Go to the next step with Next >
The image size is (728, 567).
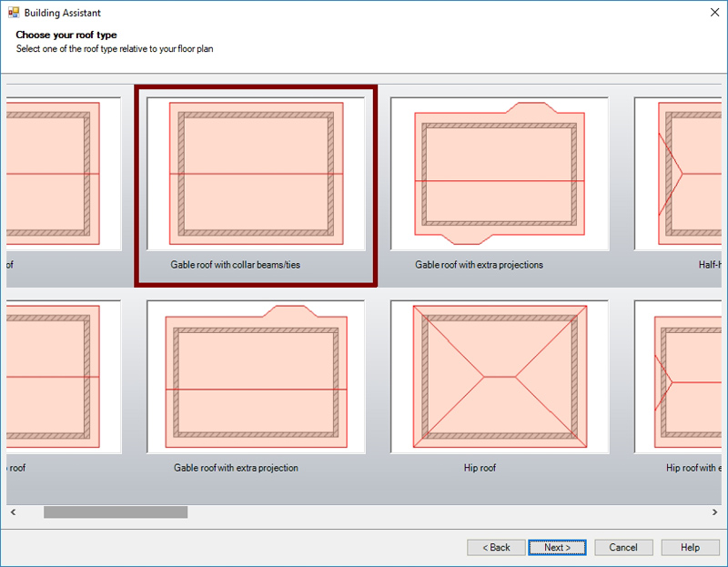(x=558, y=547)
